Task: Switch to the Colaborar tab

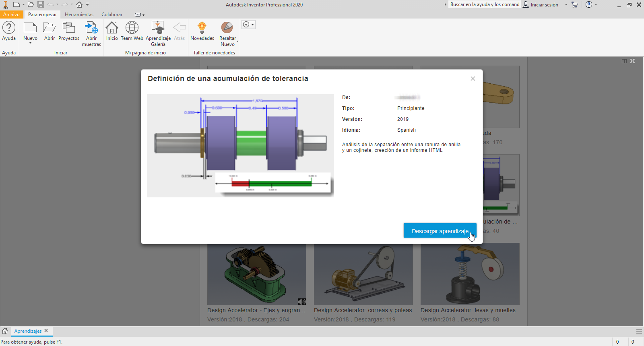Action: pos(112,15)
